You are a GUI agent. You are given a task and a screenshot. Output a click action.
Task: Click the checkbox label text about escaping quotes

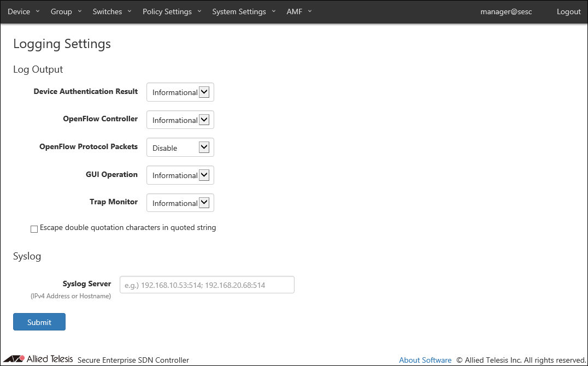tap(128, 228)
